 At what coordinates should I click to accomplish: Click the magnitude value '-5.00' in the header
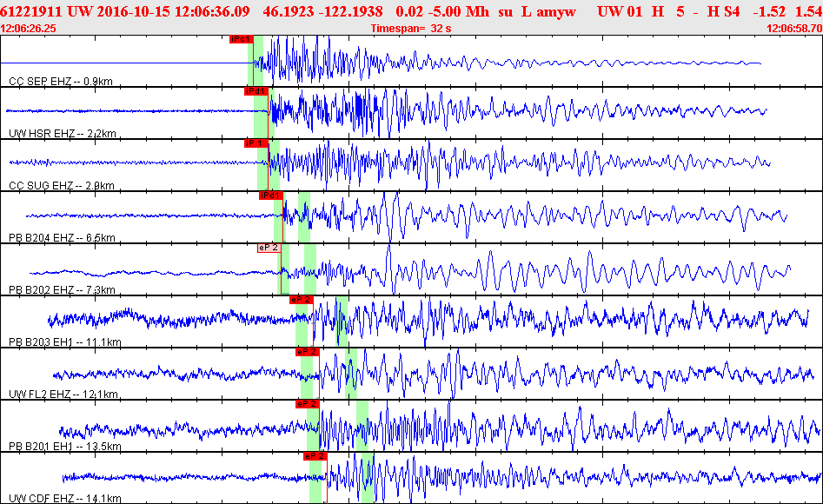(443, 11)
